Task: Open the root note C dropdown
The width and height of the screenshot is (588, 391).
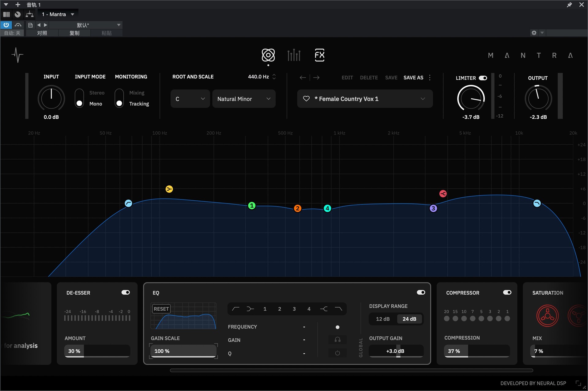Action: [x=190, y=99]
